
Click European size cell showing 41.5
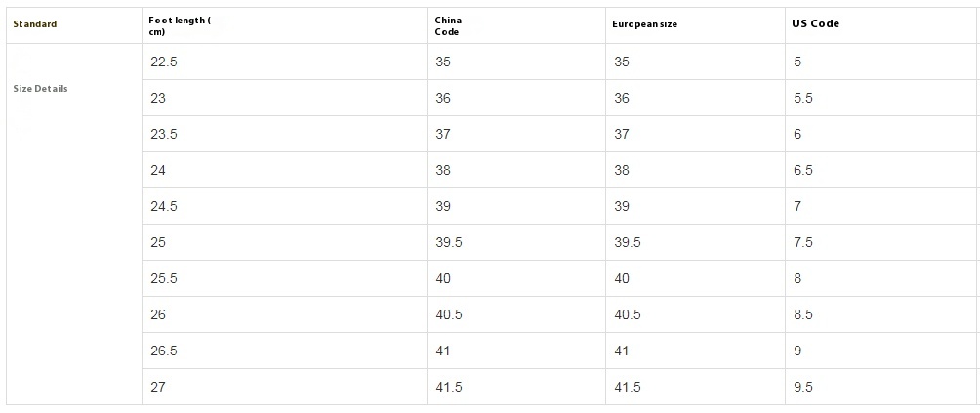coord(628,387)
